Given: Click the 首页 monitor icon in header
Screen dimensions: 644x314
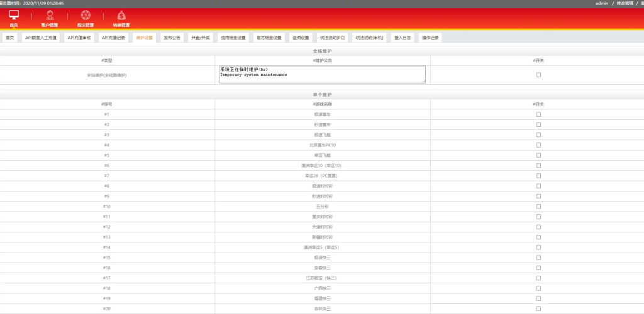Looking at the screenshot, I should pos(13,15).
